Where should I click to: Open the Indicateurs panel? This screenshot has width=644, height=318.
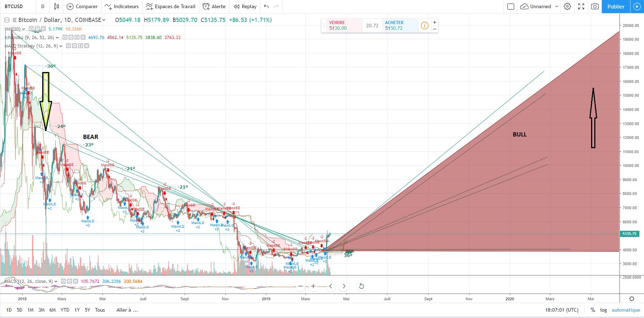[x=122, y=6]
